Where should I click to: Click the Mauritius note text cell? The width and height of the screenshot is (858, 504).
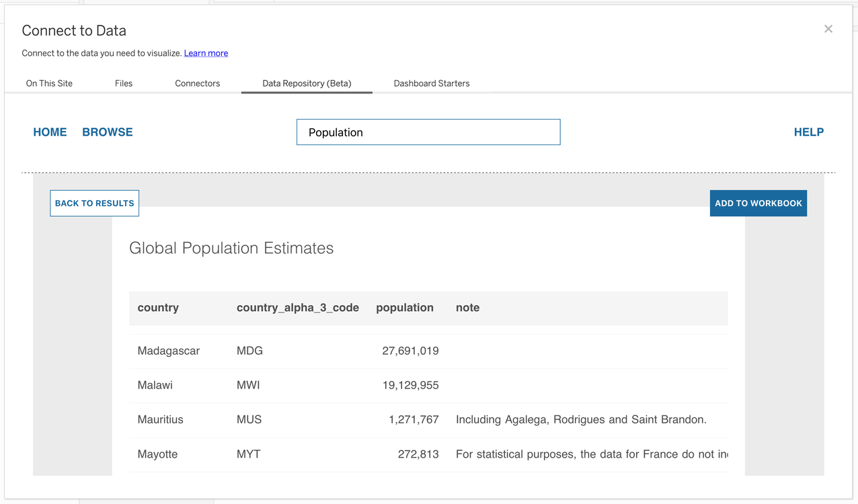tap(581, 420)
